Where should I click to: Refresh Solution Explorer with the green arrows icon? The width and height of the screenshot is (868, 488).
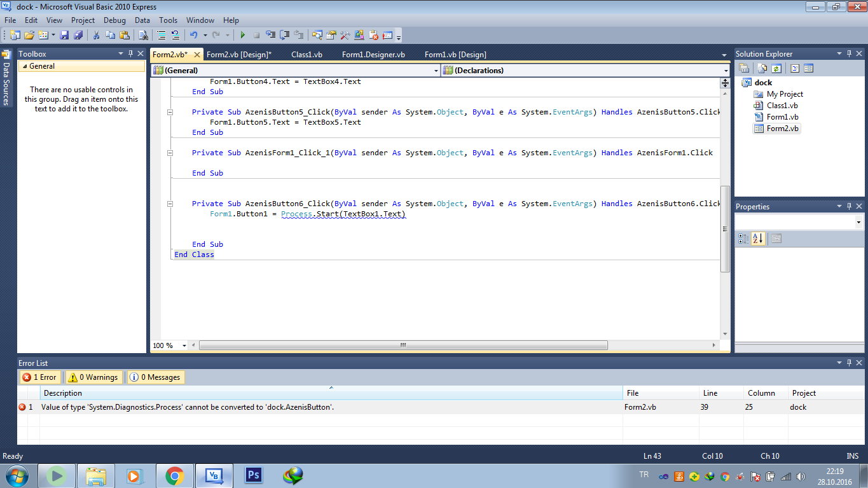tap(776, 68)
